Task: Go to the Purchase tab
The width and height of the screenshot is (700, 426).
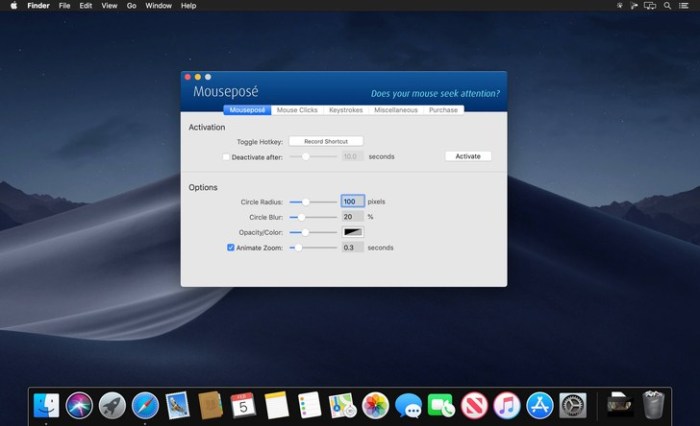Action: pyautogui.click(x=443, y=110)
